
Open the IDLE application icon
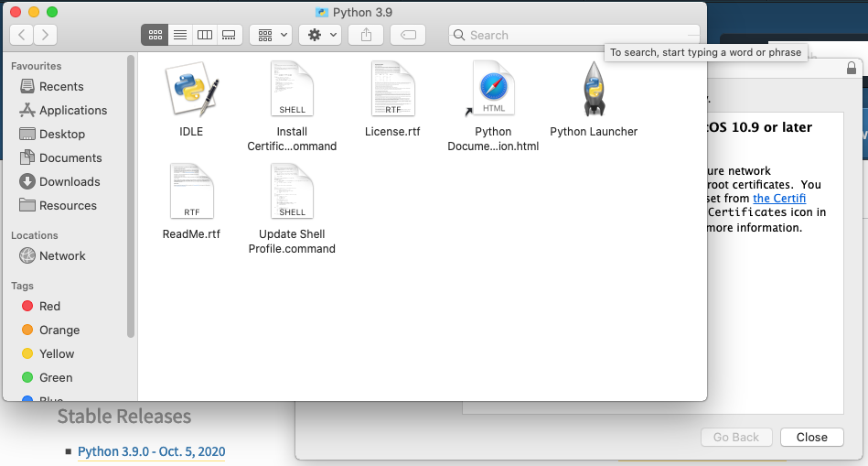pyautogui.click(x=191, y=89)
